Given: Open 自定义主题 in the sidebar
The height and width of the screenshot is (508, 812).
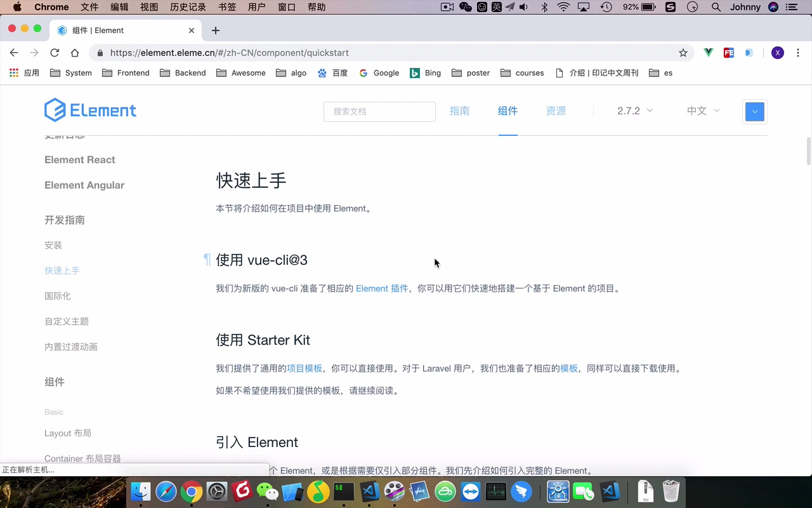Looking at the screenshot, I should pyautogui.click(x=67, y=321).
